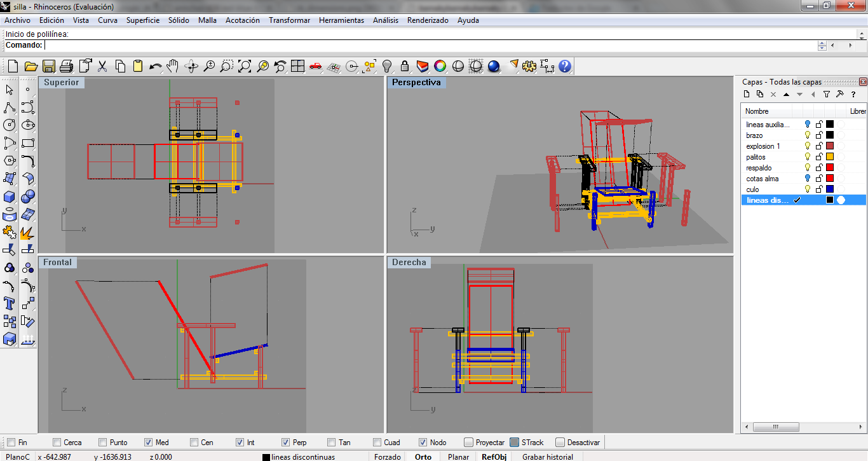
Task: Toggle Orto mode in status bar
Action: 423,457
